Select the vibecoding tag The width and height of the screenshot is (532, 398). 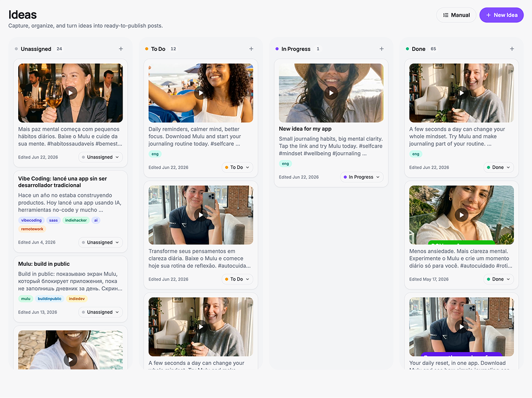pyautogui.click(x=31, y=220)
